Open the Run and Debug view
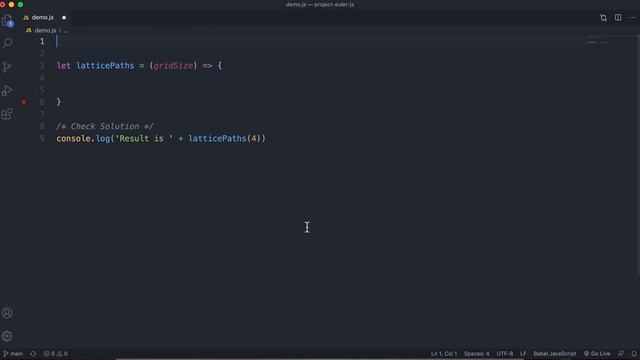Image resolution: width=640 pixels, height=360 pixels. tap(7, 90)
